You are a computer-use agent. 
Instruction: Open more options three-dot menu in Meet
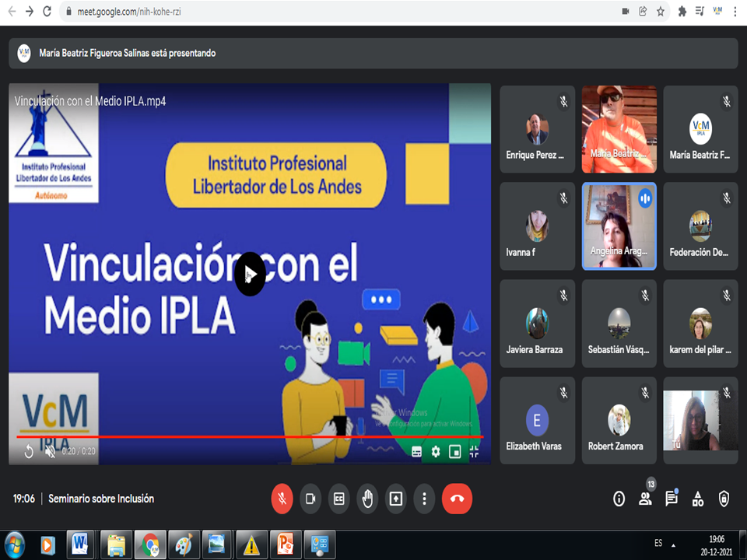pyautogui.click(x=425, y=499)
